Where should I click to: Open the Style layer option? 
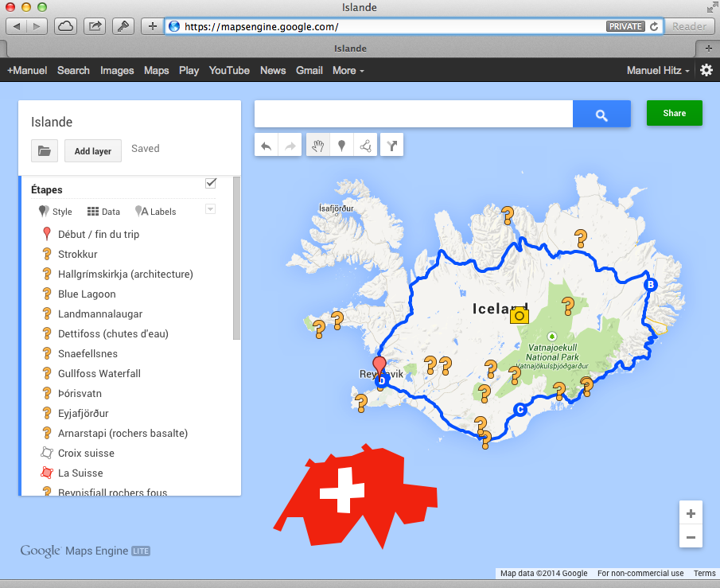click(56, 212)
